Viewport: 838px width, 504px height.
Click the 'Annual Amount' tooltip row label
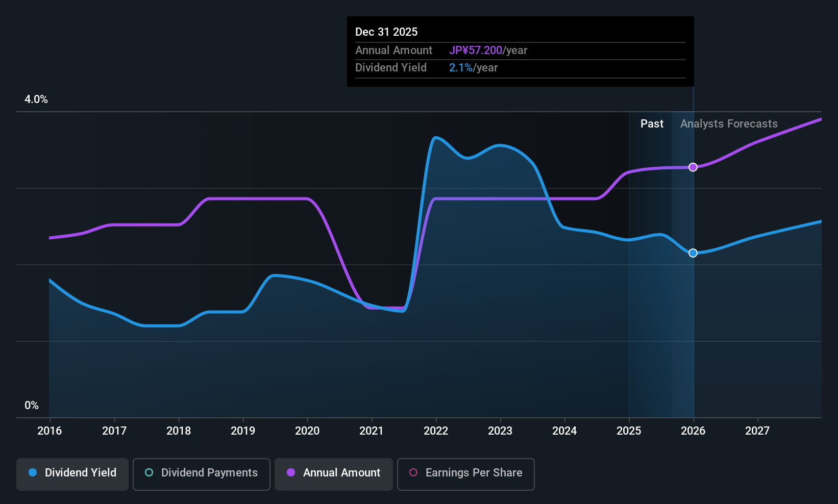pos(393,51)
